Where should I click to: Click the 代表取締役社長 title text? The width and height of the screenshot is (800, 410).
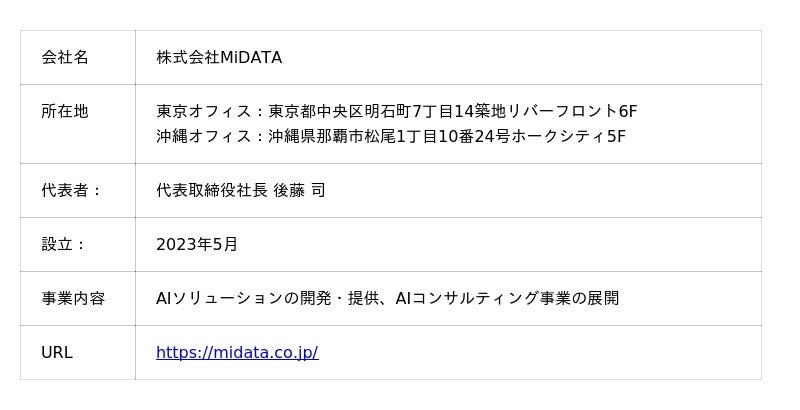coord(212,190)
